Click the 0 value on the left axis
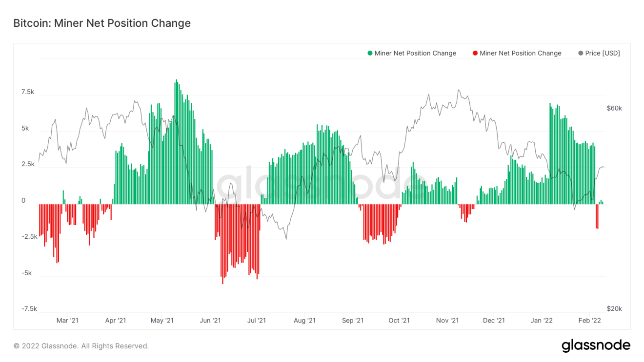644x362 pixels. [23, 200]
